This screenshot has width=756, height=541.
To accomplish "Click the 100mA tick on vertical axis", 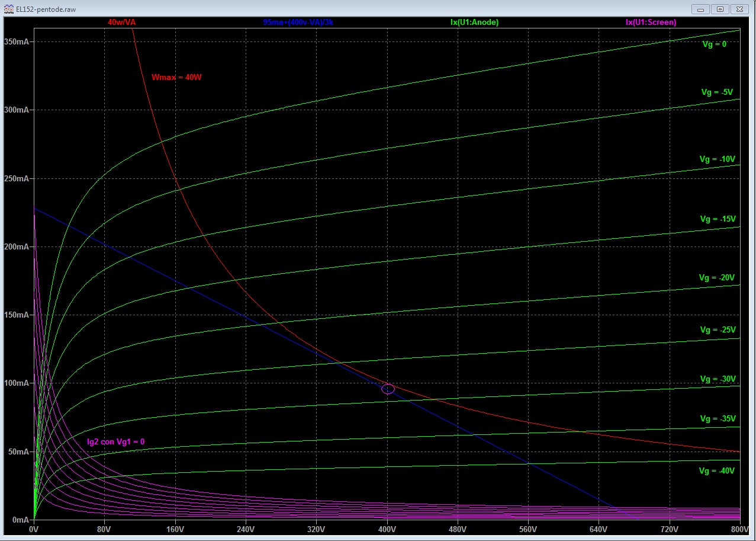I will pos(17,383).
